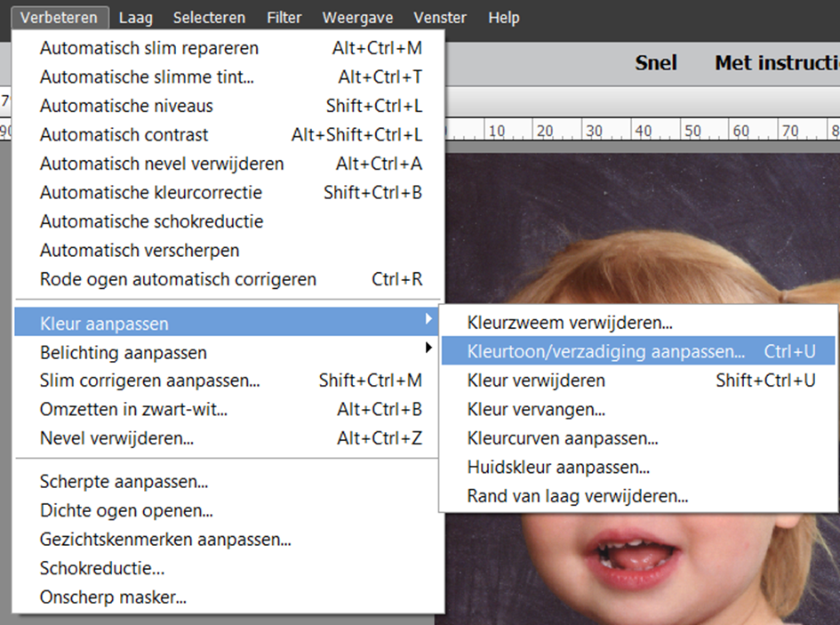The image size is (840, 625).
Task: Open Dichte ogen openen
Action: pos(126,511)
